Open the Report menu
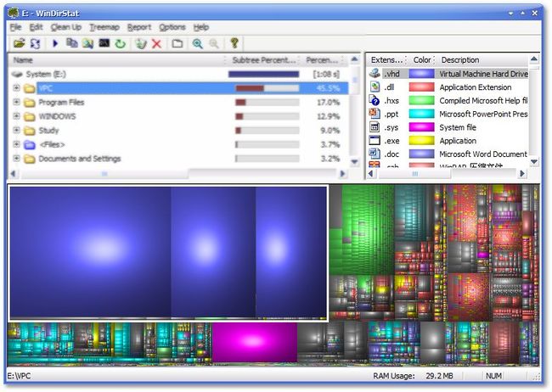This screenshot has height=392, width=552. pos(139,27)
